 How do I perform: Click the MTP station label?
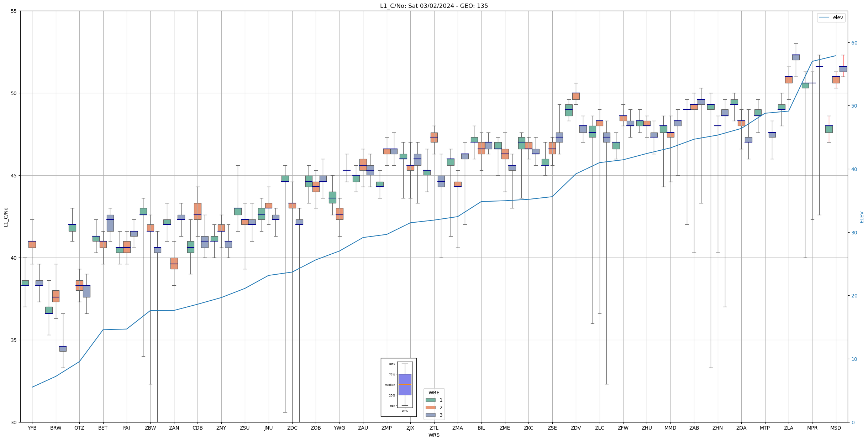point(765,428)
